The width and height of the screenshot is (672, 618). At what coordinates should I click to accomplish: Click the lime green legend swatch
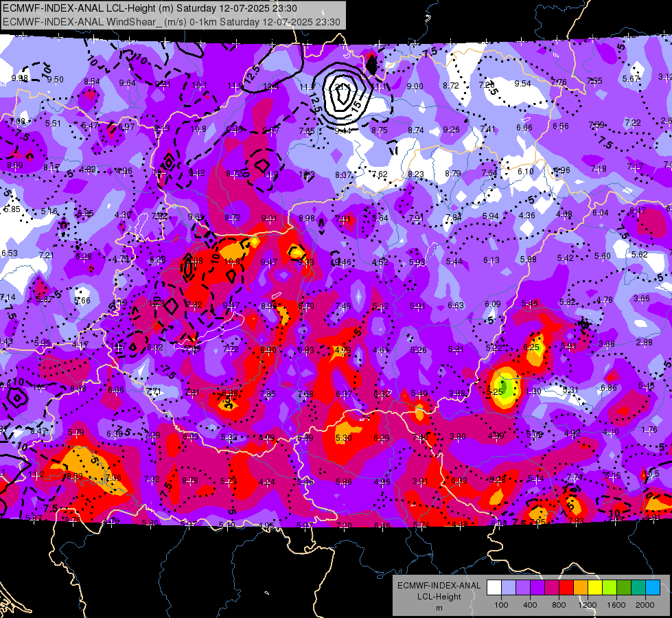pos(610,588)
